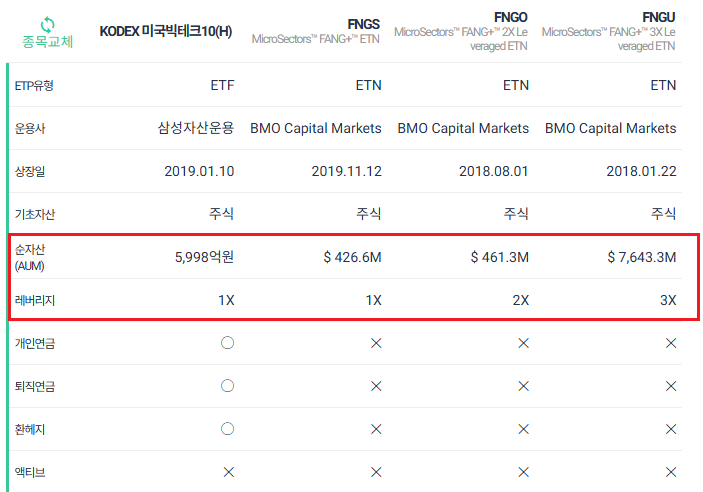Select AUM value 5,998억원
703x492 pixels.
coord(204,257)
